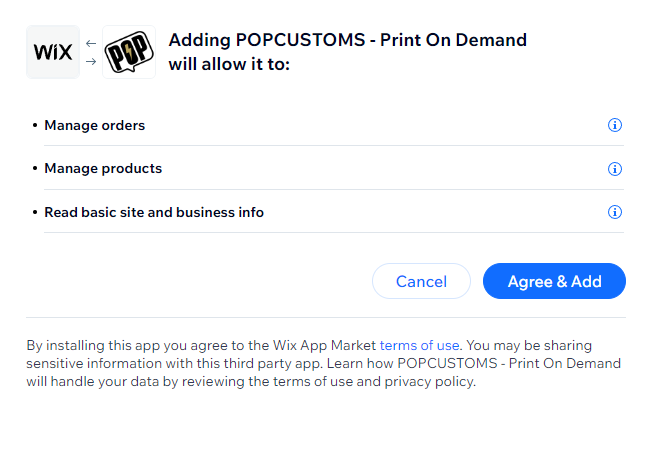Click the 'privacy policy' words in the footer
Image resolution: width=664 pixels, height=449 pixels.
click(429, 382)
